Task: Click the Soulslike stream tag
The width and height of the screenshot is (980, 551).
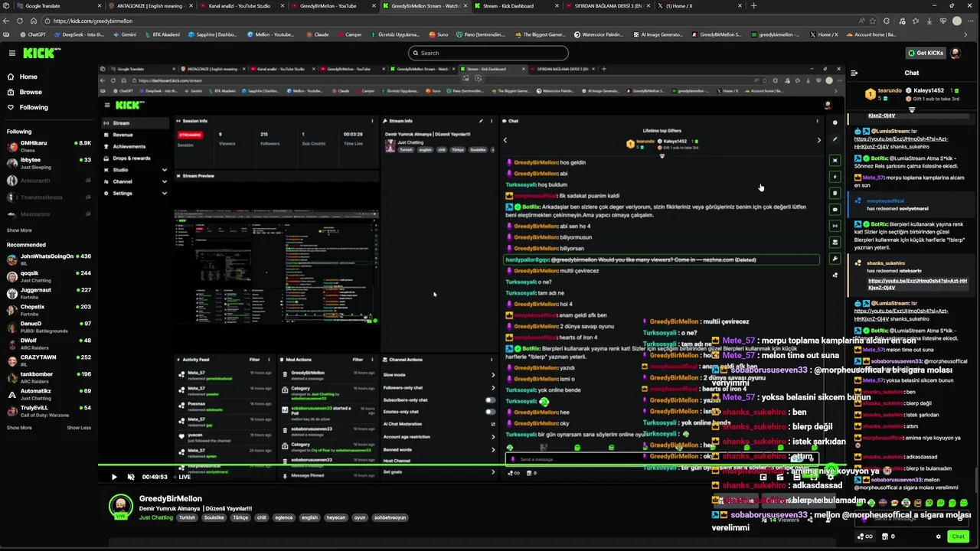Action: pos(214,517)
